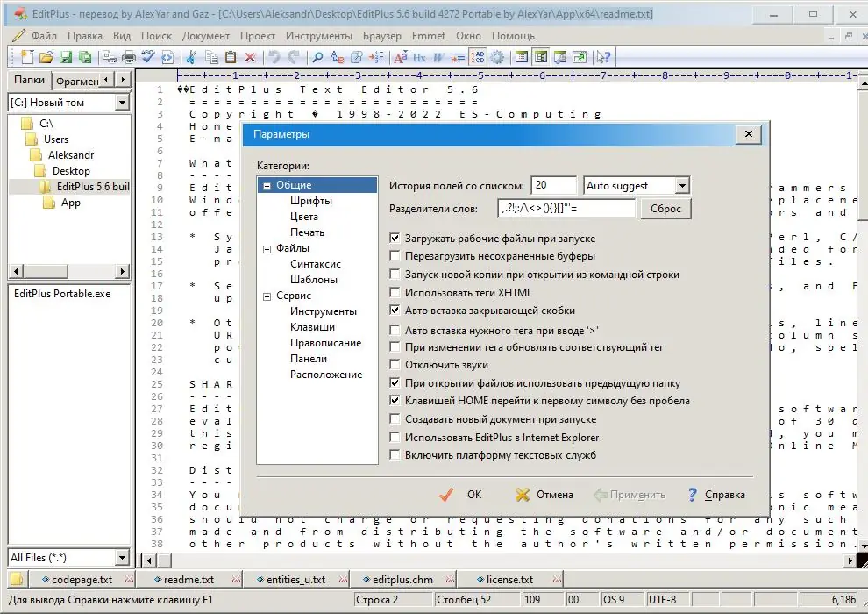Open 'Emmet' menu
The image size is (868, 614).
point(429,36)
